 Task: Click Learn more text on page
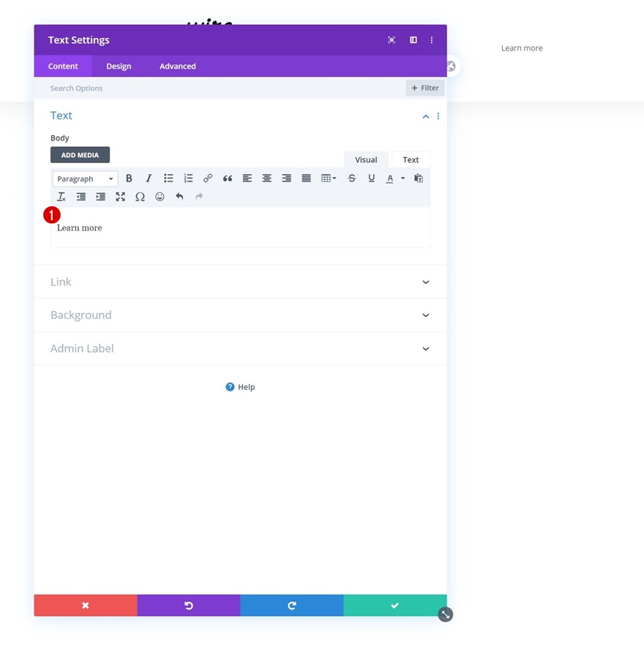(522, 48)
